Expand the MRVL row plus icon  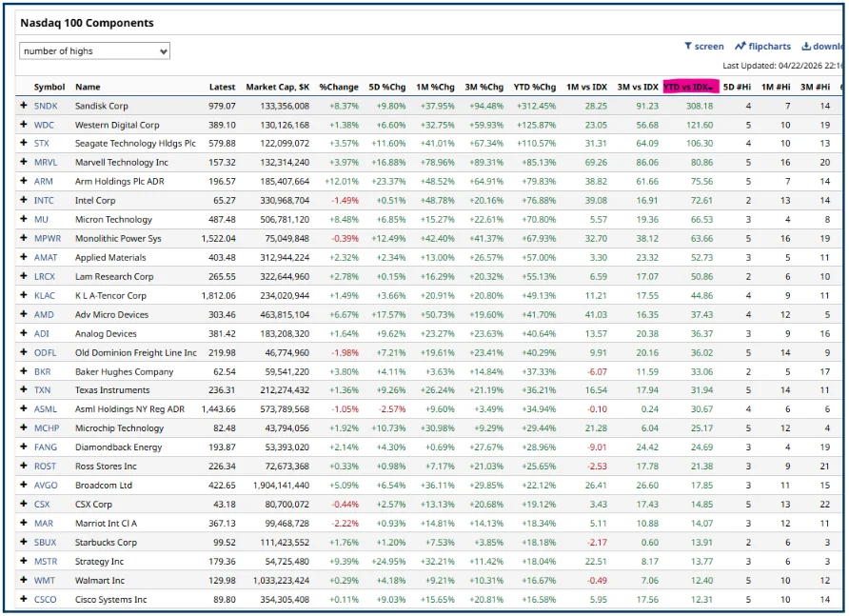23,162
